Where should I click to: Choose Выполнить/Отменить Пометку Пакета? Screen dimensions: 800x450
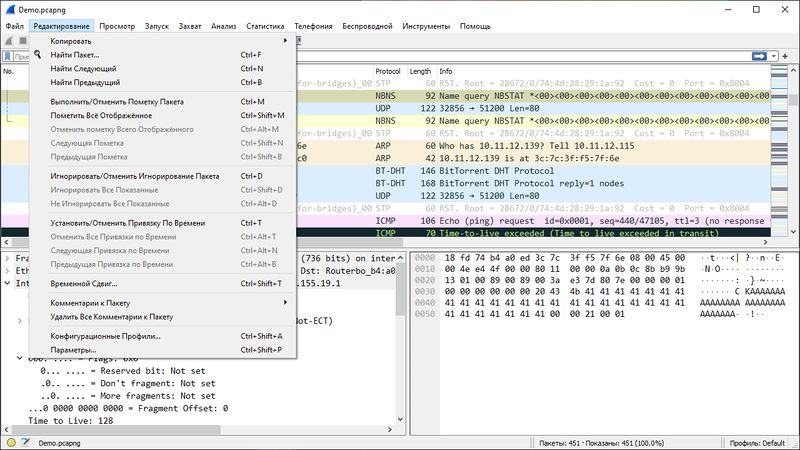[163, 102]
